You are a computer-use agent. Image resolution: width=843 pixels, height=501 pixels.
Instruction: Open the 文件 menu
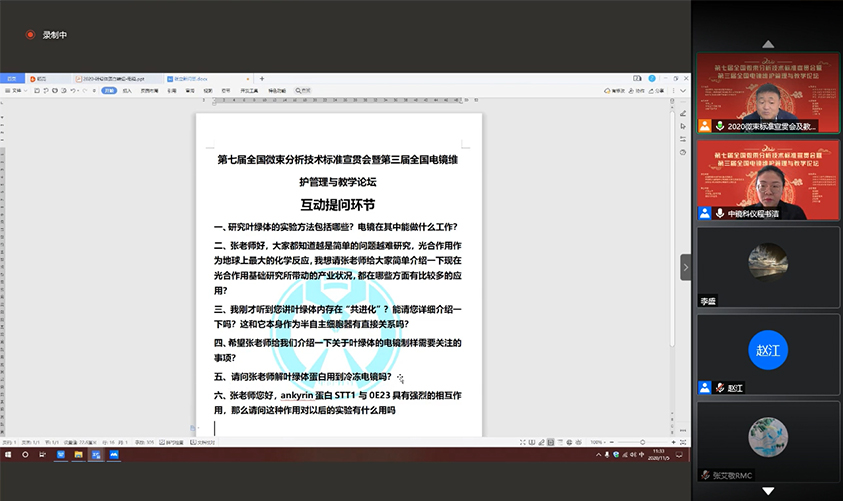click(14, 90)
